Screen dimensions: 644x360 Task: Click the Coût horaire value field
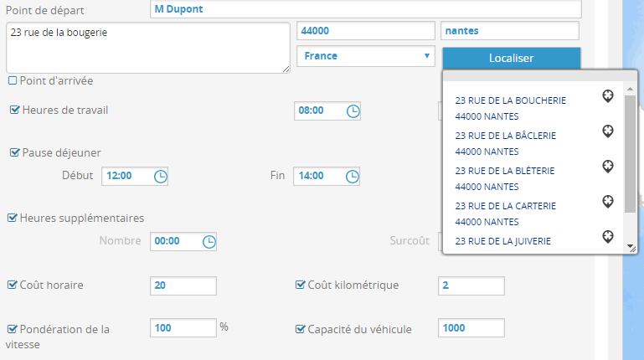(183, 285)
